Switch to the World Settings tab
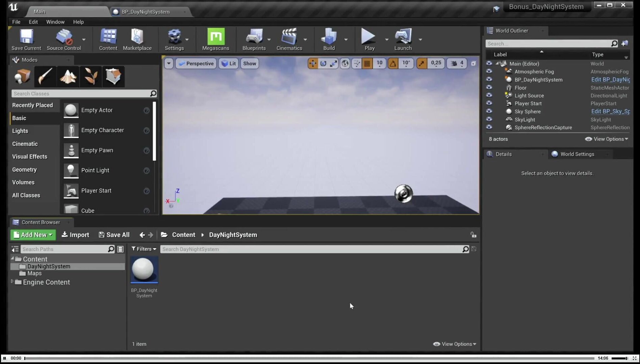The image size is (640, 364). (x=577, y=154)
